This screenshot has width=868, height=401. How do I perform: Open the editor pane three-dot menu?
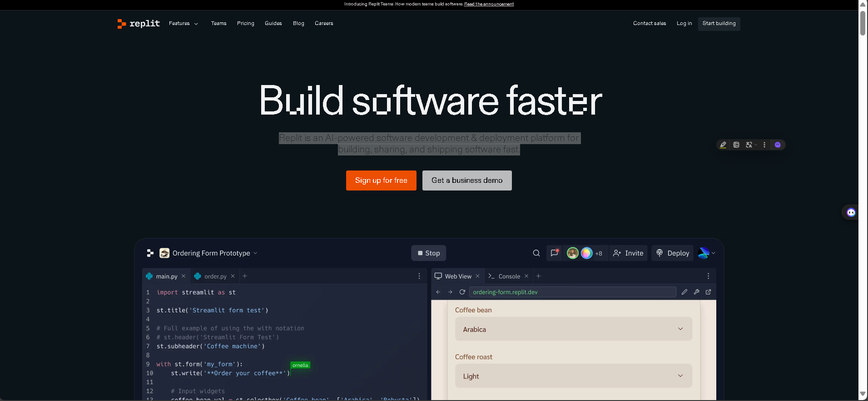tap(419, 276)
